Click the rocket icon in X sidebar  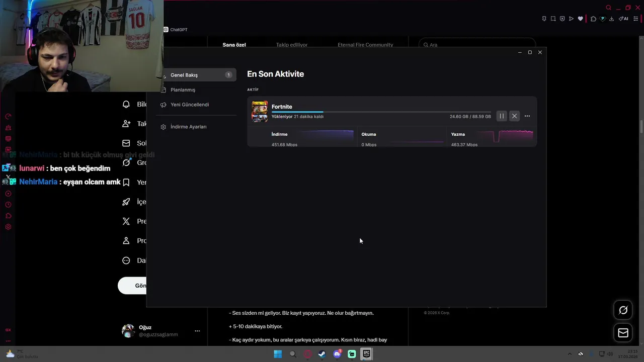126,202
